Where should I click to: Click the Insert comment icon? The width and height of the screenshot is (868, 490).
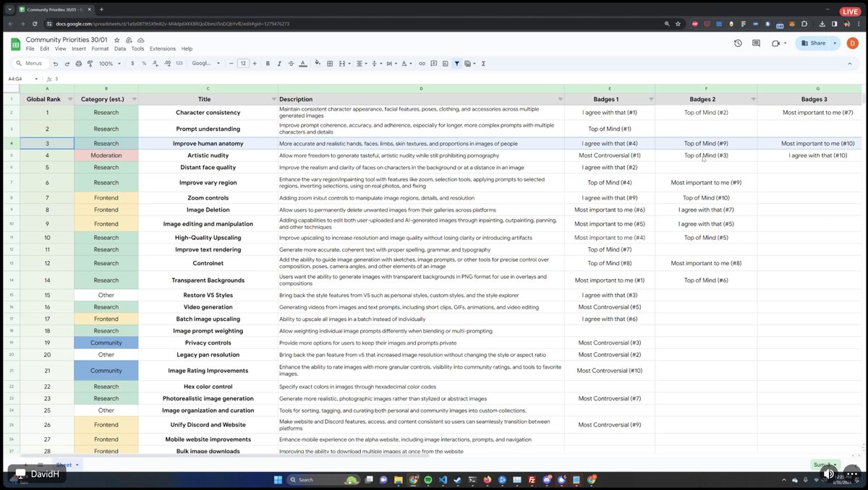coord(434,63)
